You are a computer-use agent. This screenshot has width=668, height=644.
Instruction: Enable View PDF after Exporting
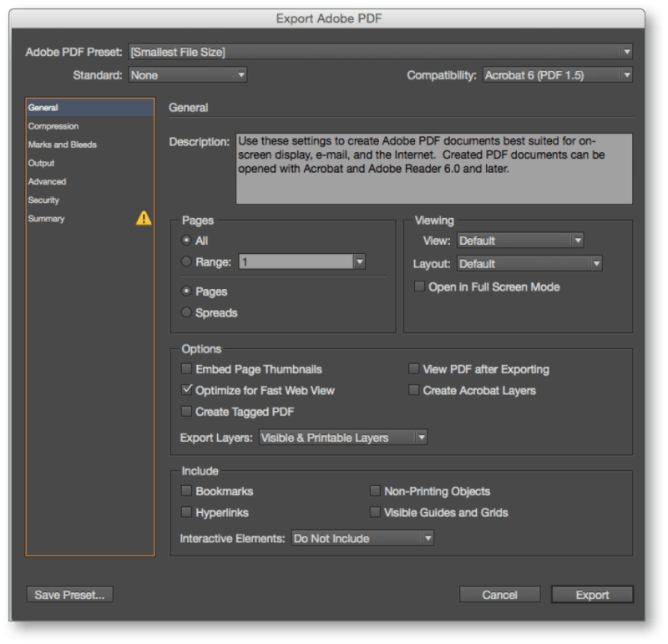tap(413, 368)
